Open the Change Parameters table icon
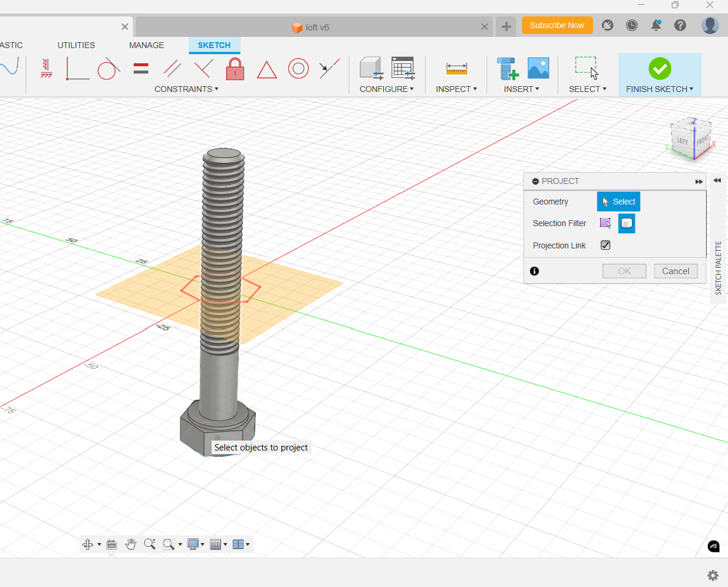Image resolution: width=728 pixels, height=587 pixels. pos(403,69)
